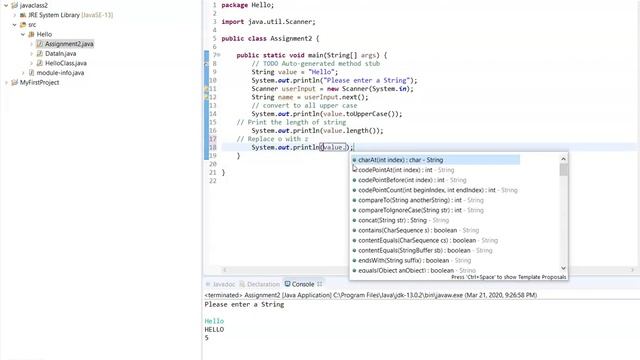
Task: Click the '// Replace o with z' comment
Action: tap(272, 139)
